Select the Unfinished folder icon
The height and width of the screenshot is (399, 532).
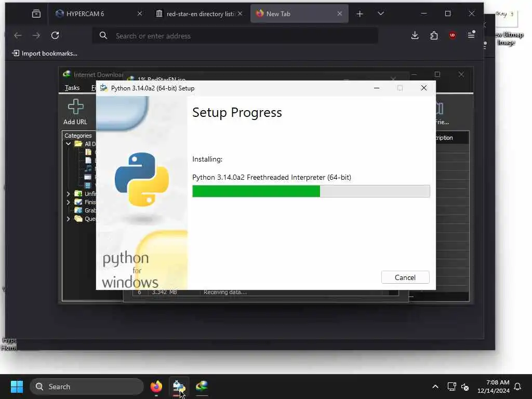pyautogui.click(x=78, y=194)
